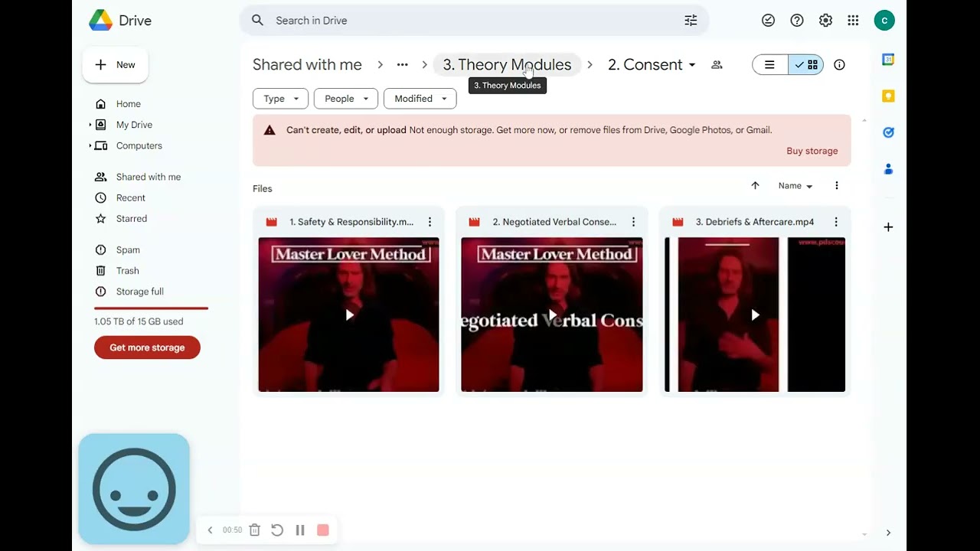Get add-ons with the plus icon
The image size is (980, 551).
click(888, 227)
